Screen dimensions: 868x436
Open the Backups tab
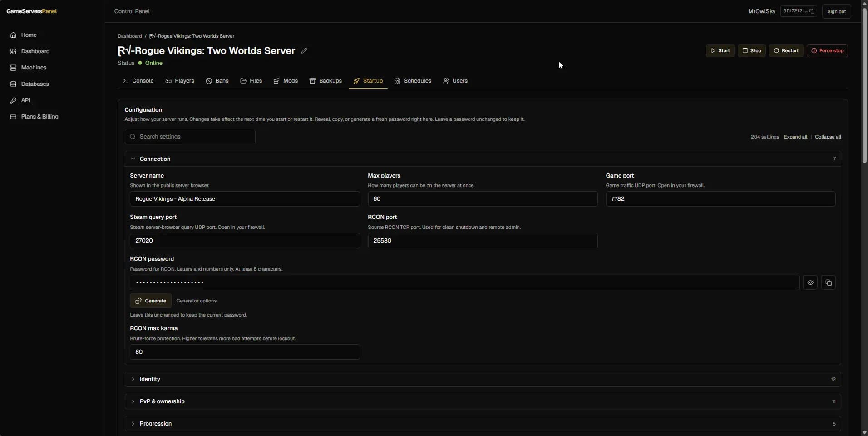(x=325, y=81)
